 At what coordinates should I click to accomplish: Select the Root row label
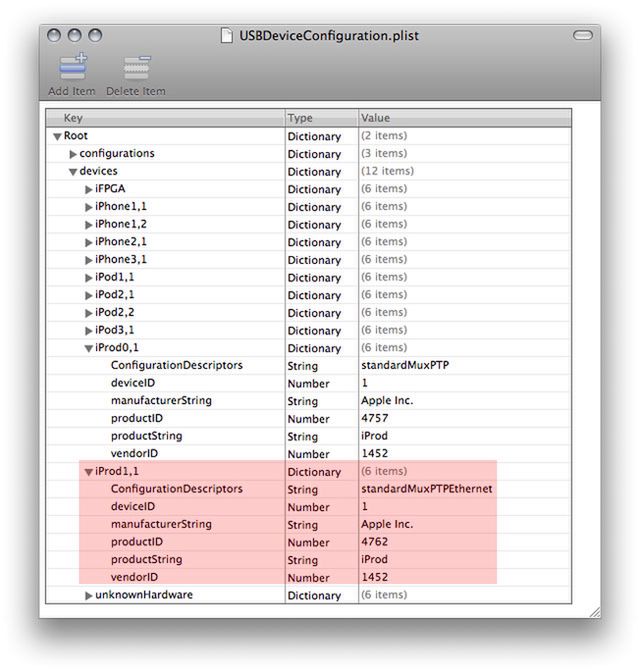click(x=76, y=136)
